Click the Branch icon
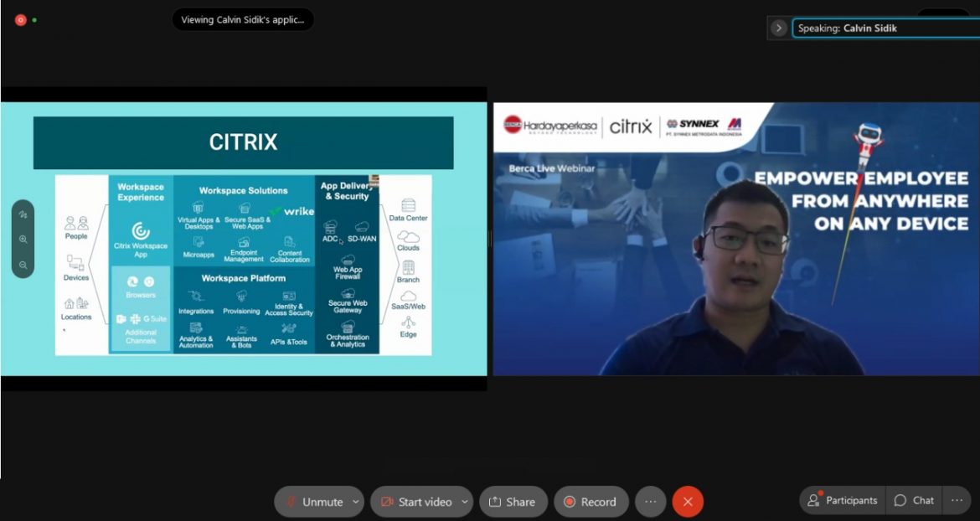This screenshot has width=980, height=521. coord(408,267)
